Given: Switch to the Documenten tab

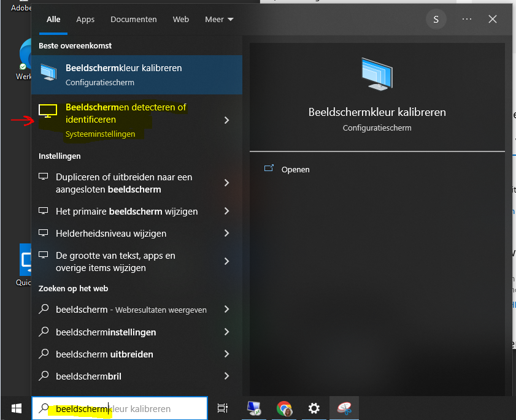Looking at the screenshot, I should (133, 20).
